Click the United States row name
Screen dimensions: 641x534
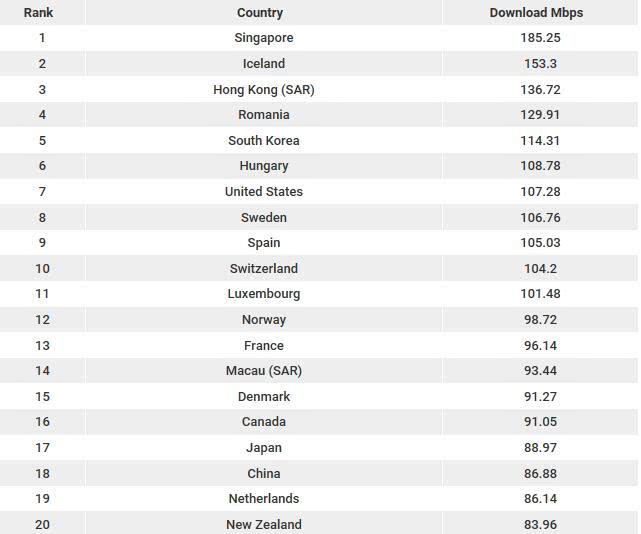pyautogui.click(x=263, y=192)
